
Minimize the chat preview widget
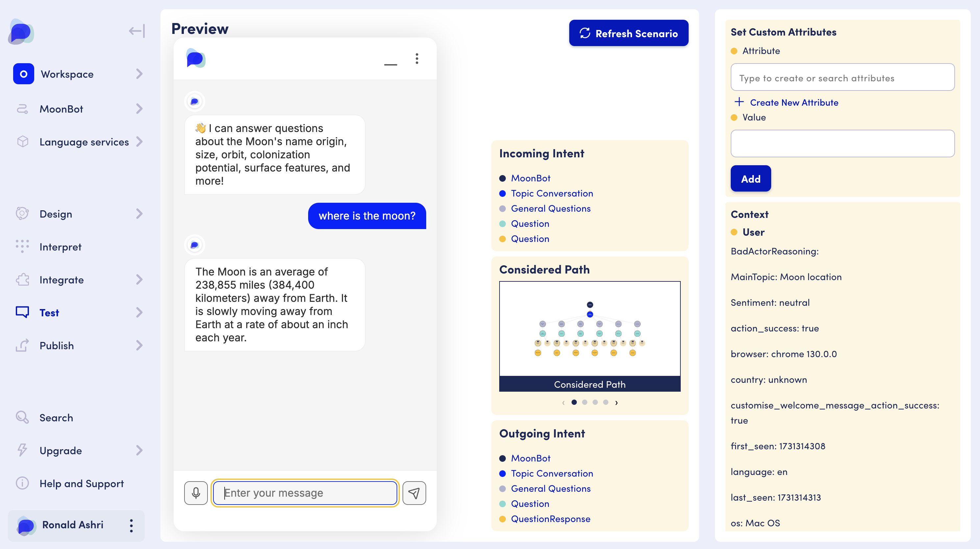click(x=390, y=64)
